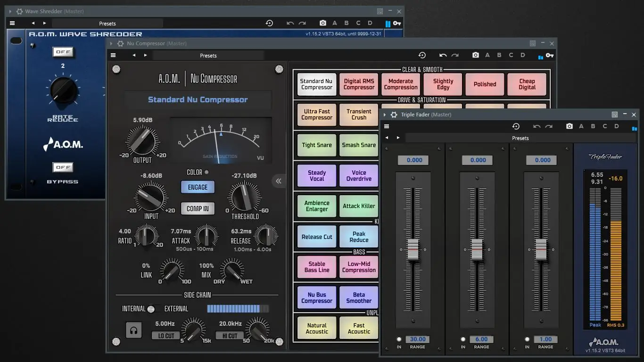Select B slot in Nu Compressor

499,55
